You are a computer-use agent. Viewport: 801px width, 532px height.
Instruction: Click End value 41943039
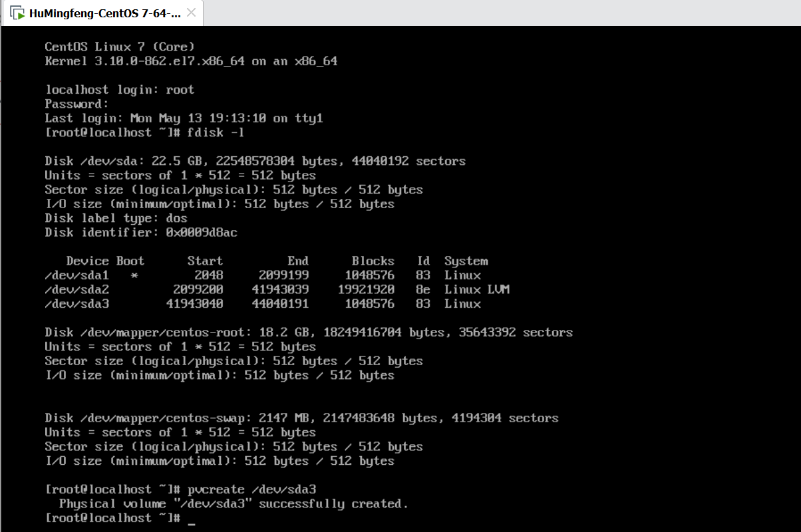coord(280,289)
